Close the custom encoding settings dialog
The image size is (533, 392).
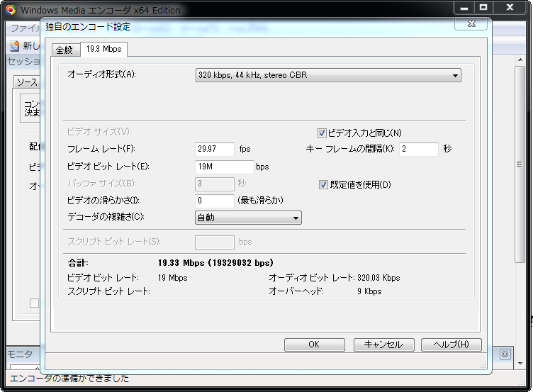pos(471,23)
